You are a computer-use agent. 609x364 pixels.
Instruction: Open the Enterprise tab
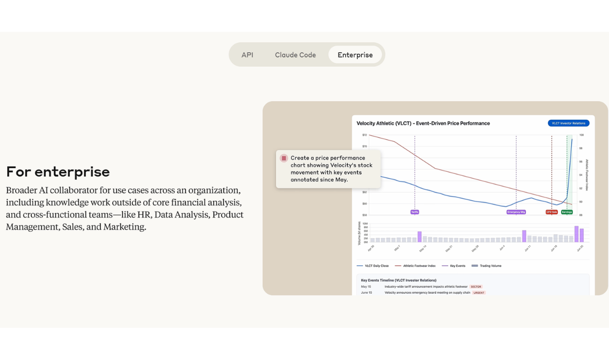pos(355,55)
